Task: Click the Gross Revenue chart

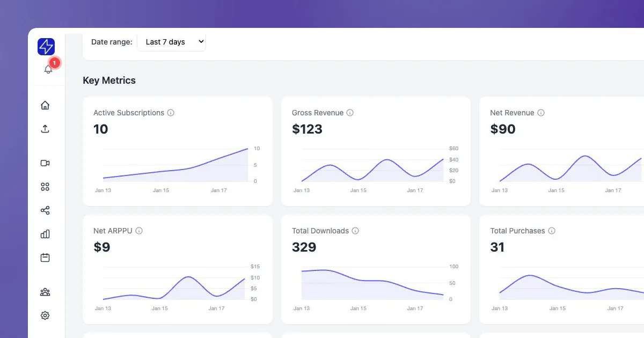Action: point(376,169)
